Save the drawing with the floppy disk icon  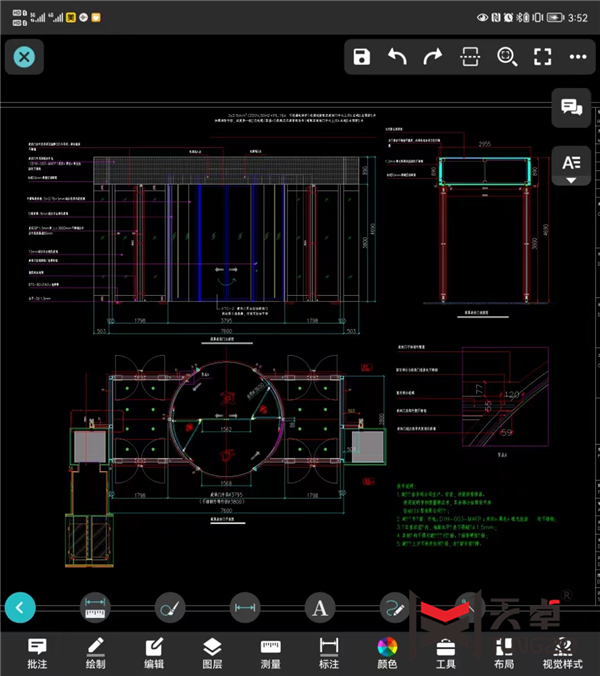coord(362,57)
